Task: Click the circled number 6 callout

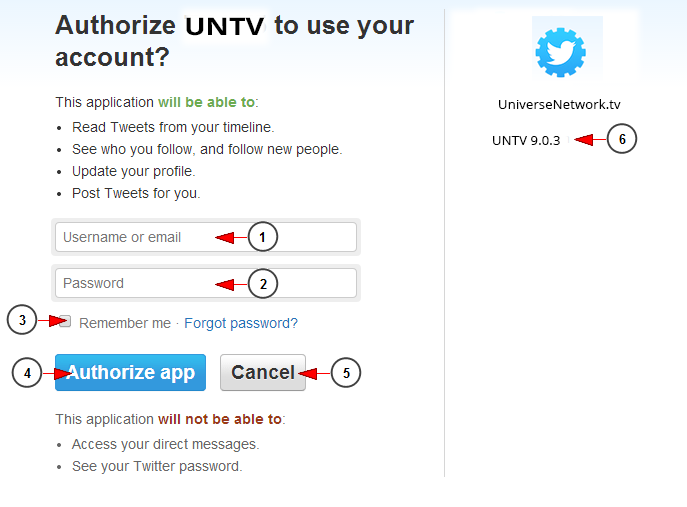Action: coord(622,139)
